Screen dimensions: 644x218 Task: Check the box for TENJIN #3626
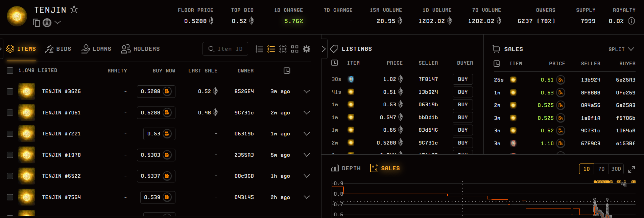click(x=10, y=91)
